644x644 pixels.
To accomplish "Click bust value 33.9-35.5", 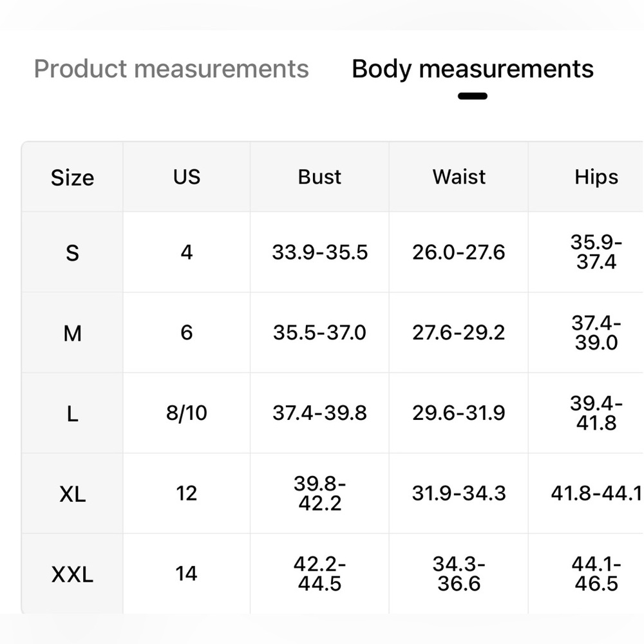I will point(319,252).
